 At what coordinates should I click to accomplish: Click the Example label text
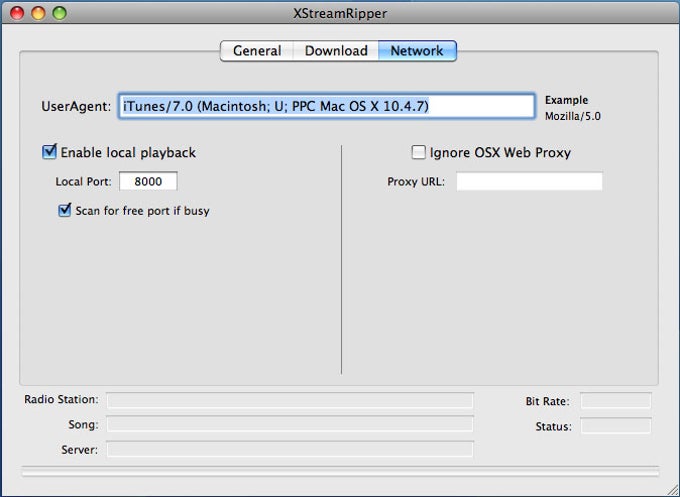(x=566, y=100)
